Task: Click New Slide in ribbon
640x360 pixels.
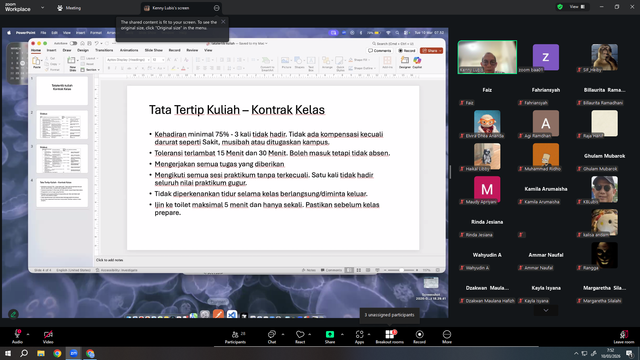Action: pos(72,64)
